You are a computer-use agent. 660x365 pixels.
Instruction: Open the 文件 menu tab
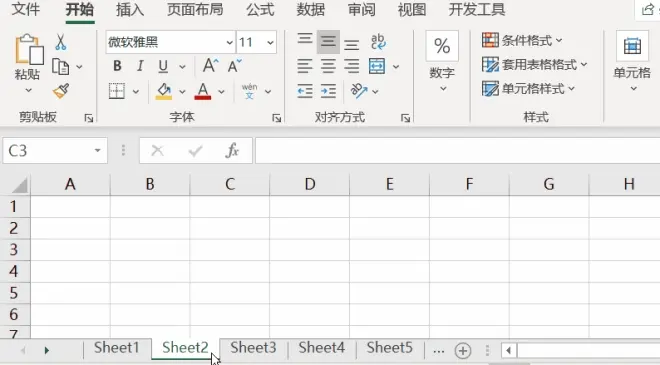[x=26, y=9]
